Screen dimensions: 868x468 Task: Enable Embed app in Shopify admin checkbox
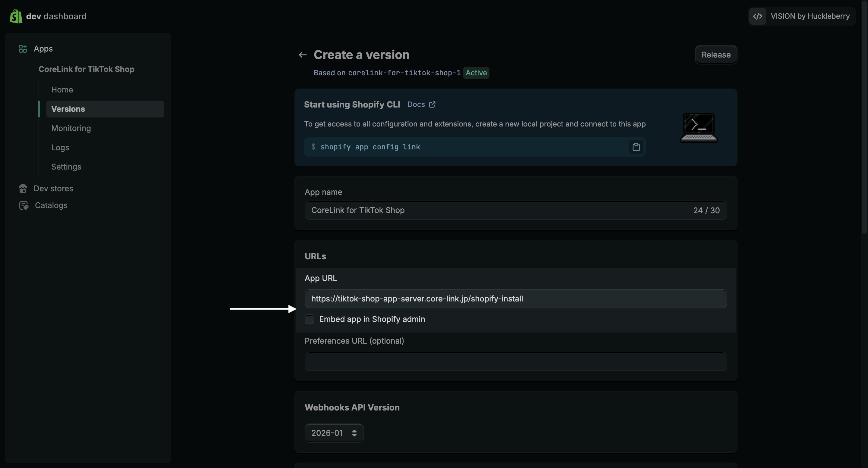pos(309,319)
